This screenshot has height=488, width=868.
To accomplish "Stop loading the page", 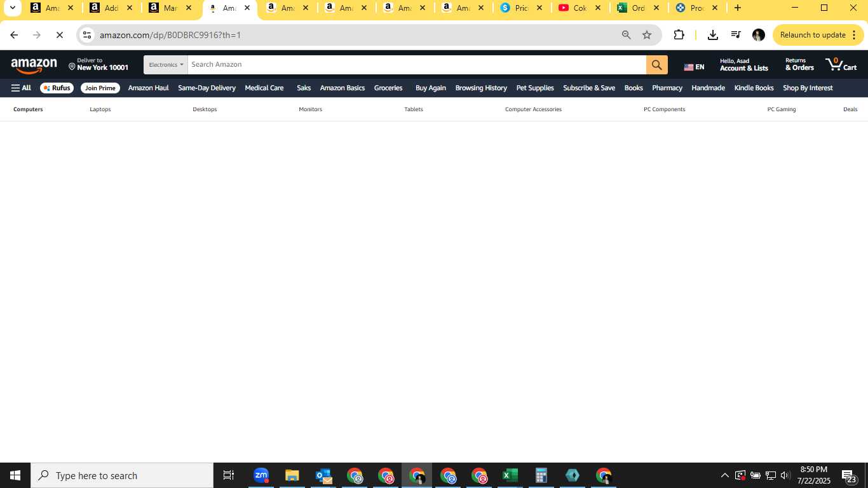I will 60,35.
